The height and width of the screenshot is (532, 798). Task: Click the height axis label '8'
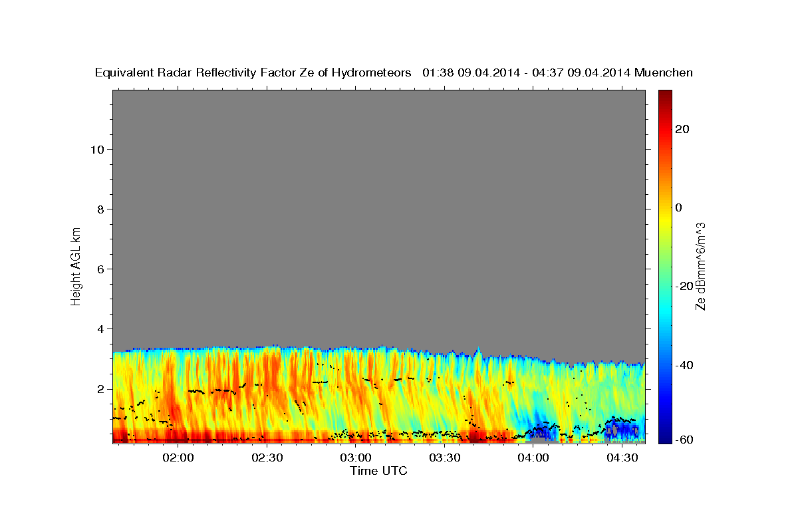click(101, 209)
